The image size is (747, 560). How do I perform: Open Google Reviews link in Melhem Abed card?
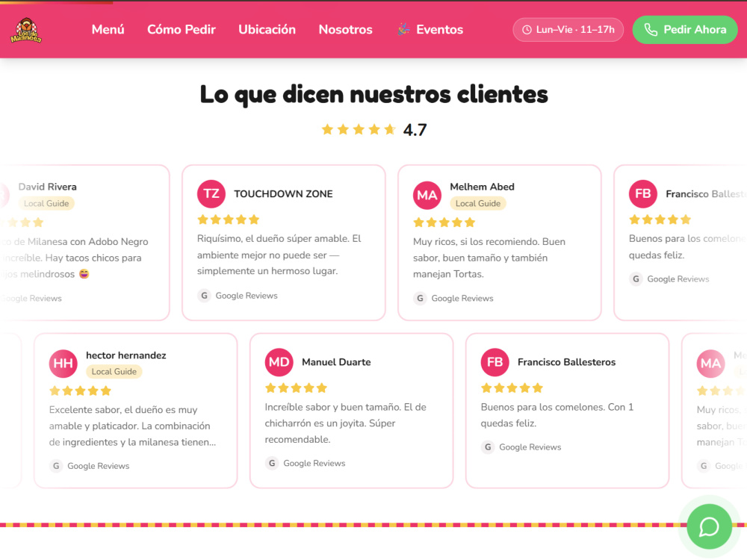coord(462,299)
